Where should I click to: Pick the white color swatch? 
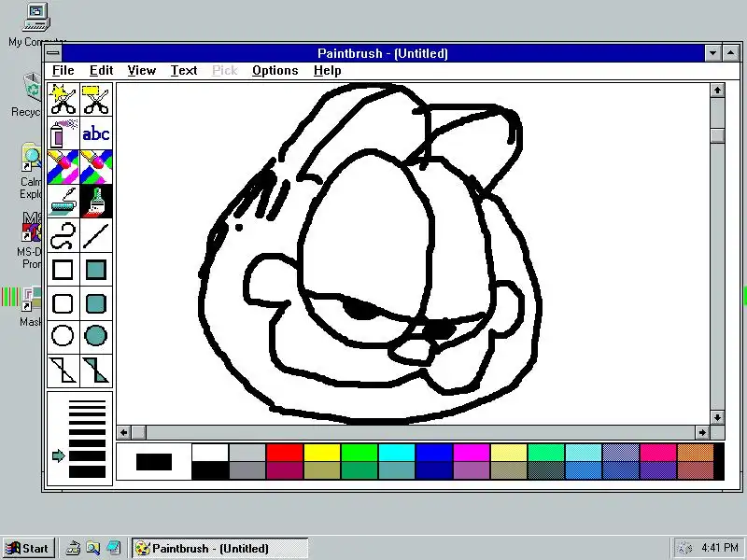click(210, 453)
